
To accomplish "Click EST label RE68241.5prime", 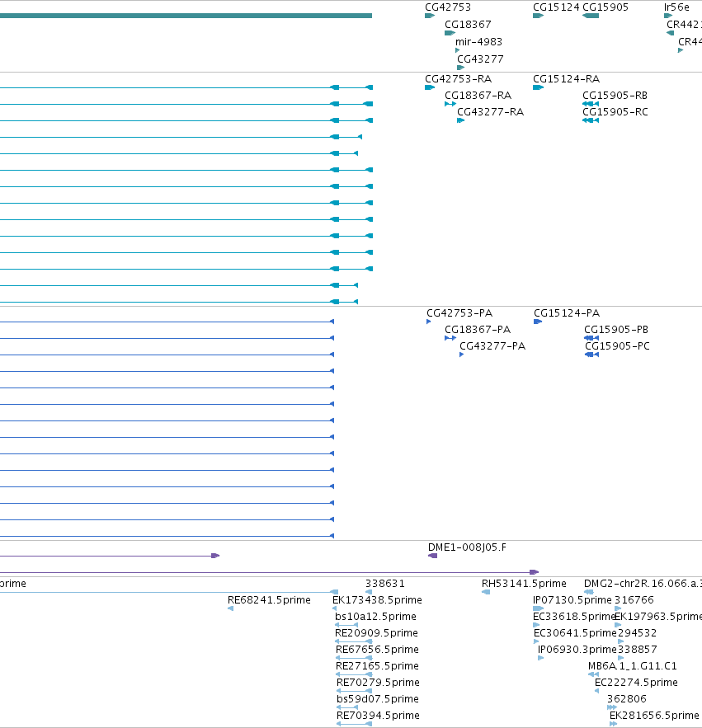I will coord(269,600).
